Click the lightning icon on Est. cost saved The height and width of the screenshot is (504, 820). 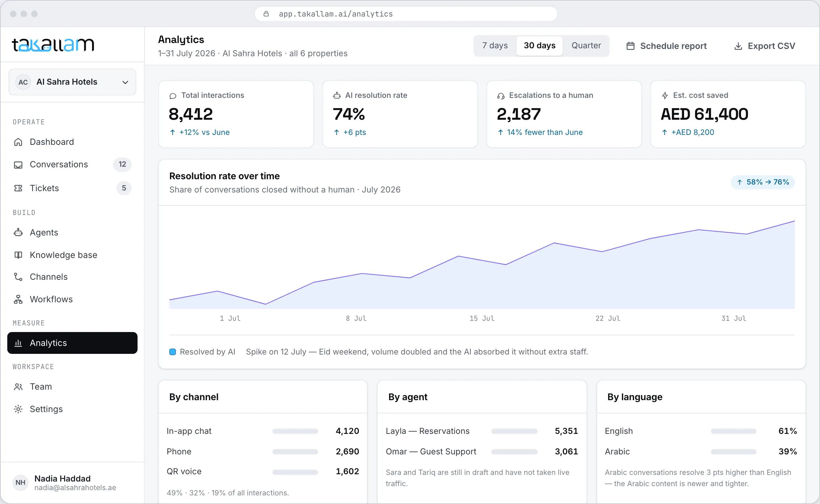pos(665,96)
